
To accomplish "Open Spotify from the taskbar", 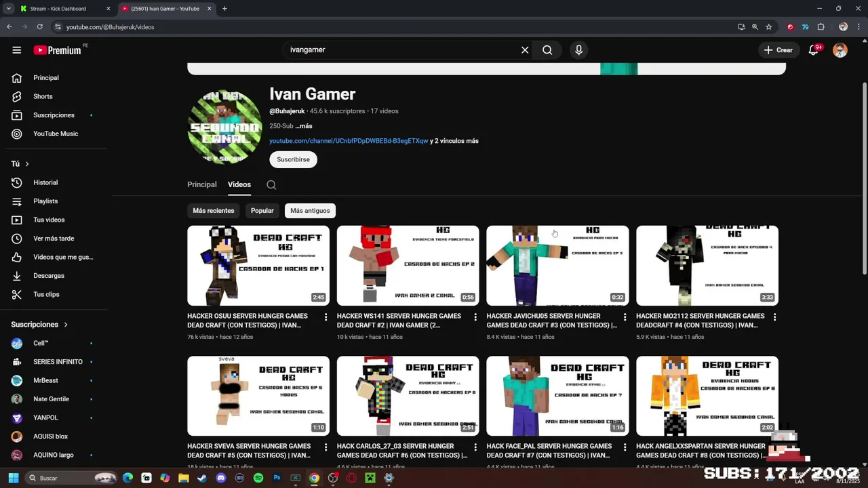I will [x=258, y=478].
